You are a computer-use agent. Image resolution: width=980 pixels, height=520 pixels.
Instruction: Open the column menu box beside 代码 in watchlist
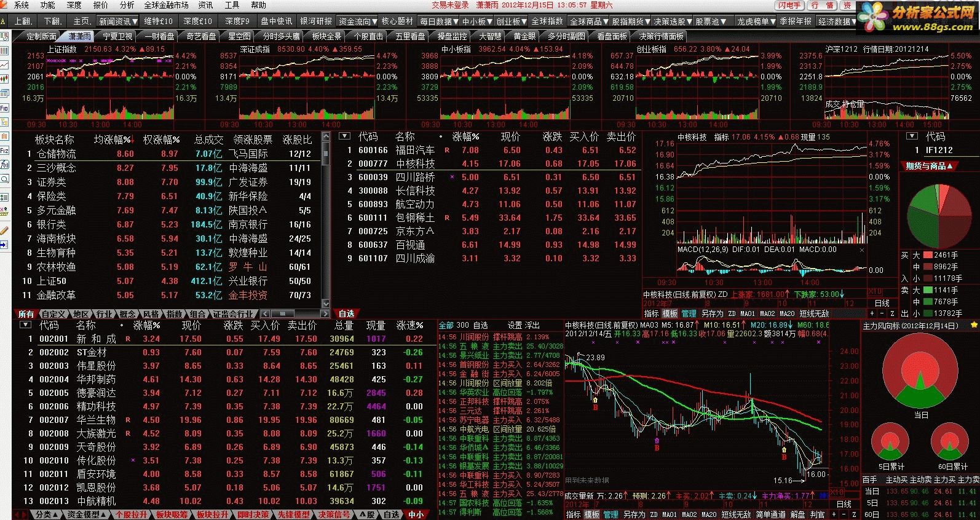344,136
